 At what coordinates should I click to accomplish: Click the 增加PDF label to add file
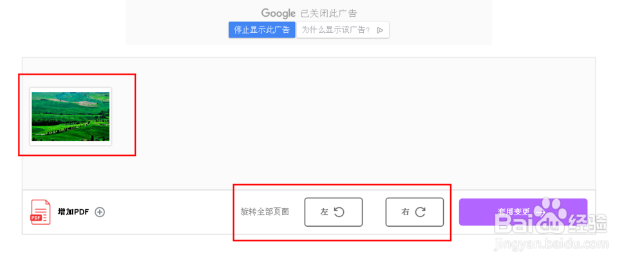pyautogui.click(x=73, y=213)
